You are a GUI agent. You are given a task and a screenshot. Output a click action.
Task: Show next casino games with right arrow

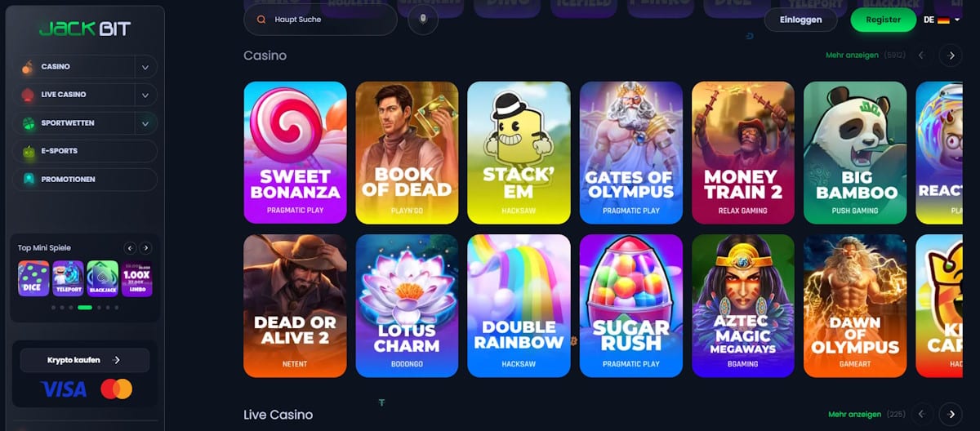coord(951,56)
